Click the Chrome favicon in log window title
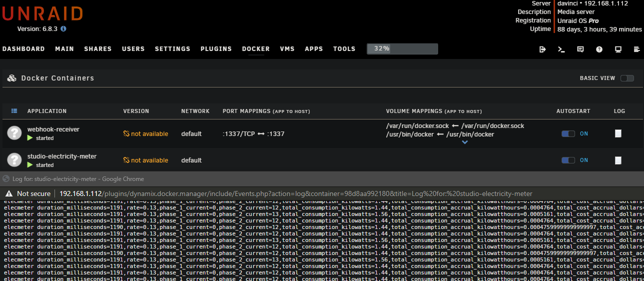Image resolution: width=644 pixels, height=281 pixels. 6,178
